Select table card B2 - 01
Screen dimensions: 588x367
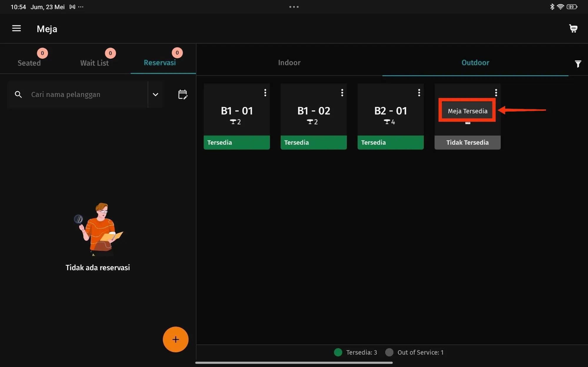(x=391, y=116)
